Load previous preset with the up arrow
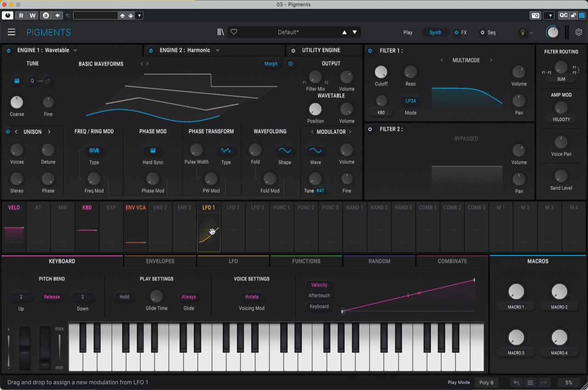This screenshot has width=588, height=390. tap(345, 32)
